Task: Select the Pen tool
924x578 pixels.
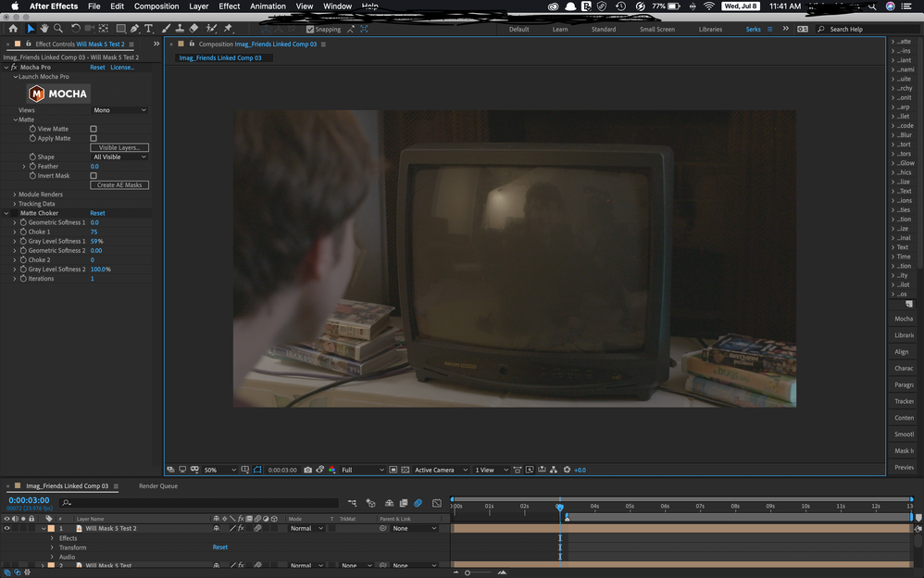Action: pyautogui.click(x=135, y=29)
